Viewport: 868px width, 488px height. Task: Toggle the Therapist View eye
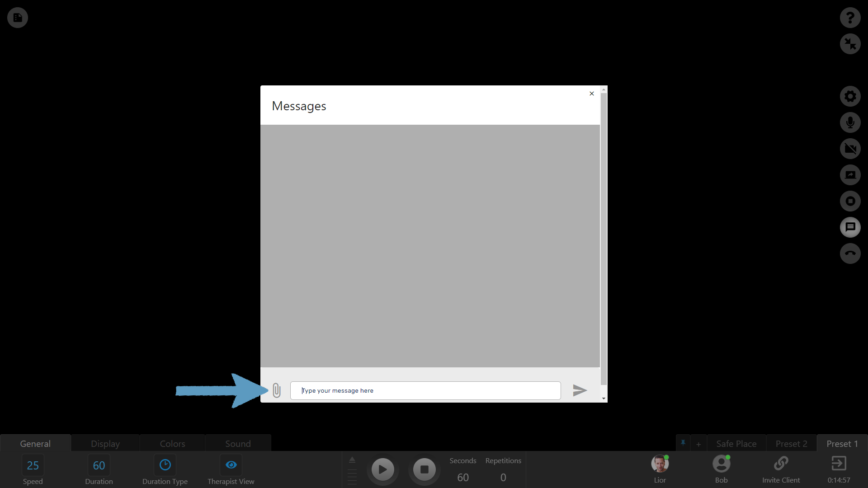coord(231,465)
